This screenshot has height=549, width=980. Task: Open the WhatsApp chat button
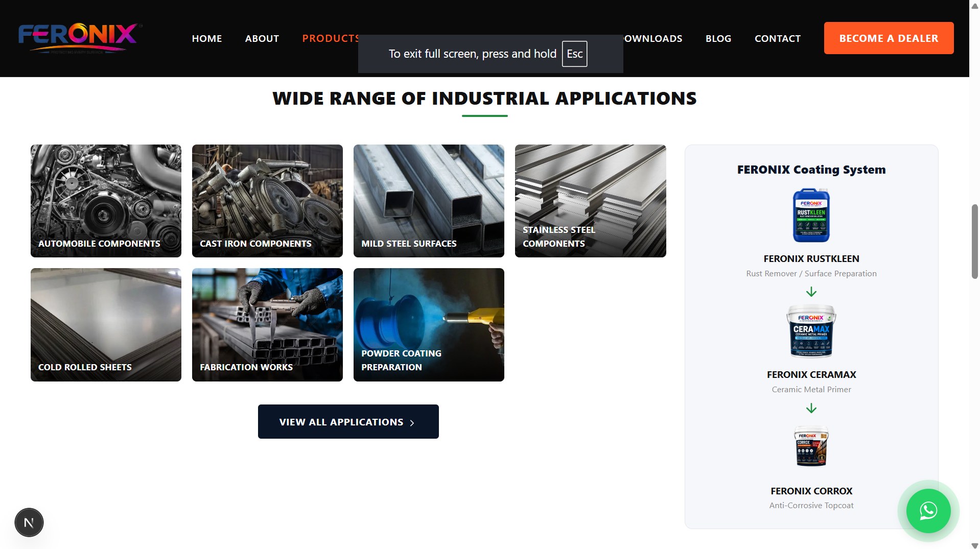(928, 511)
